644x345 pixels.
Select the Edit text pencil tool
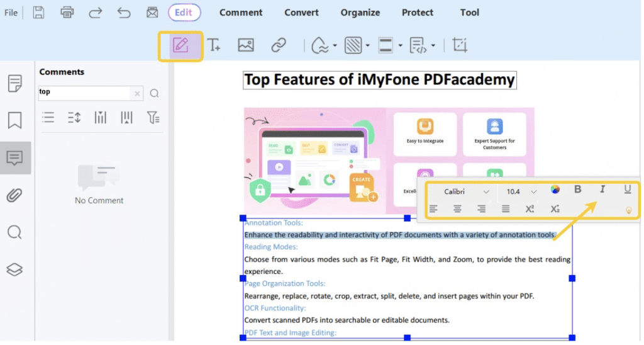(x=180, y=45)
